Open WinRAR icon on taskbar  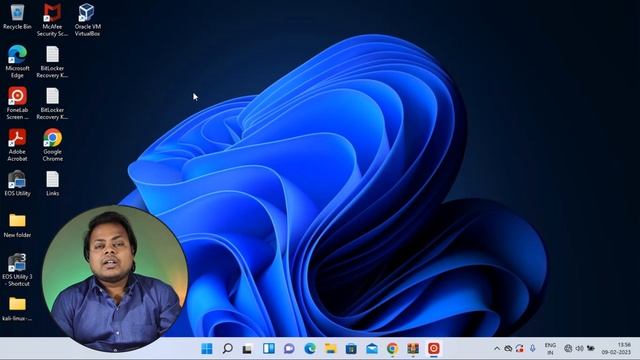point(413,349)
